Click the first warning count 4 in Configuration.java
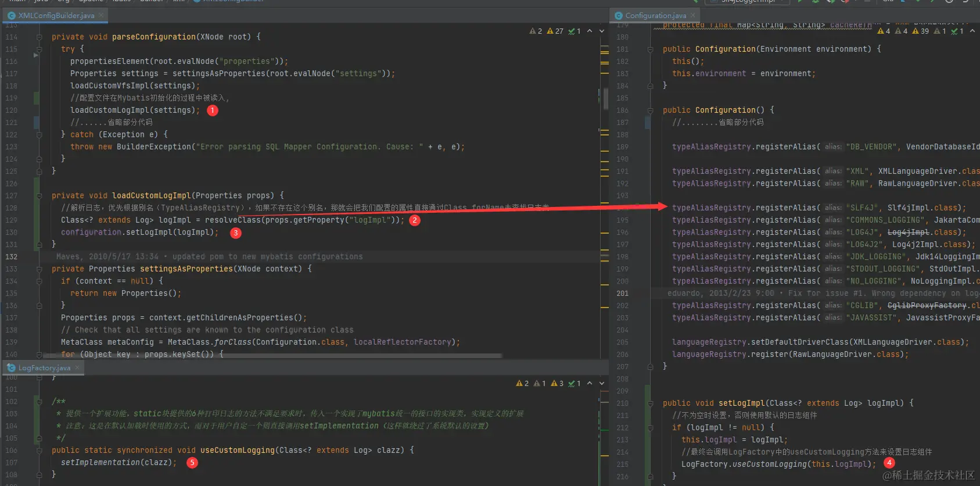This screenshot has height=486, width=980. click(x=884, y=31)
